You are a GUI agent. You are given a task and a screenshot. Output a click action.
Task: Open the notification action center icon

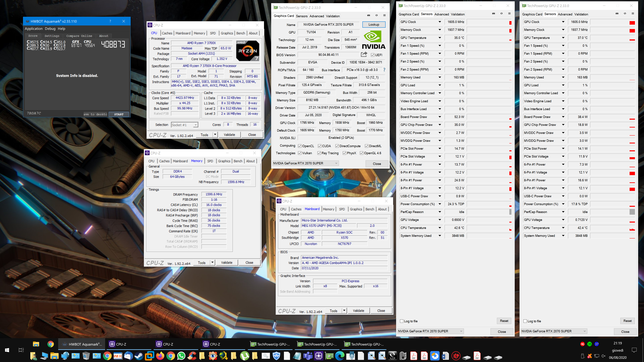point(634,350)
